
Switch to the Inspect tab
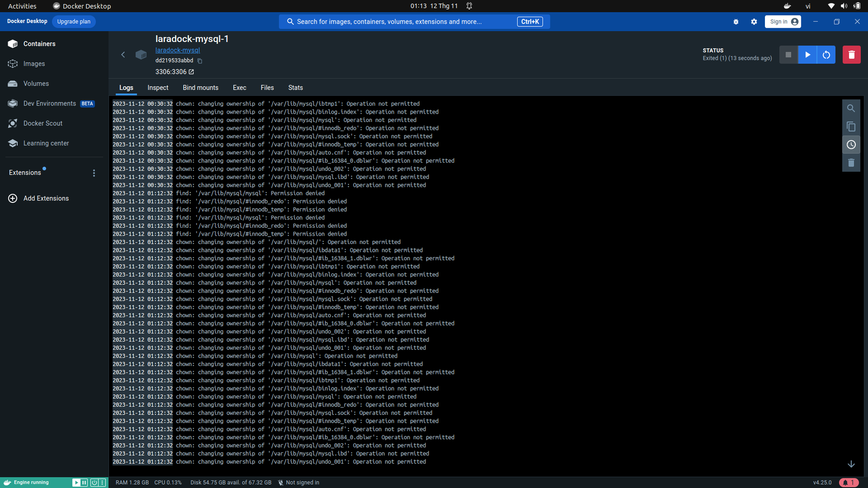point(158,87)
